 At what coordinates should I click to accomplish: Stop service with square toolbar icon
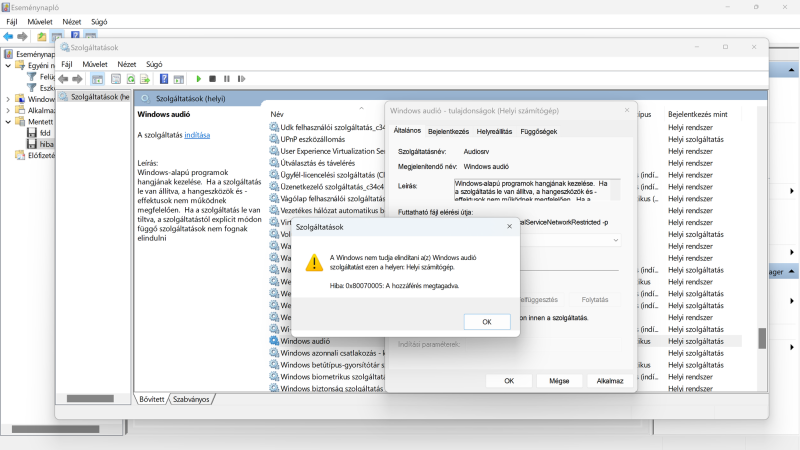pos(213,79)
